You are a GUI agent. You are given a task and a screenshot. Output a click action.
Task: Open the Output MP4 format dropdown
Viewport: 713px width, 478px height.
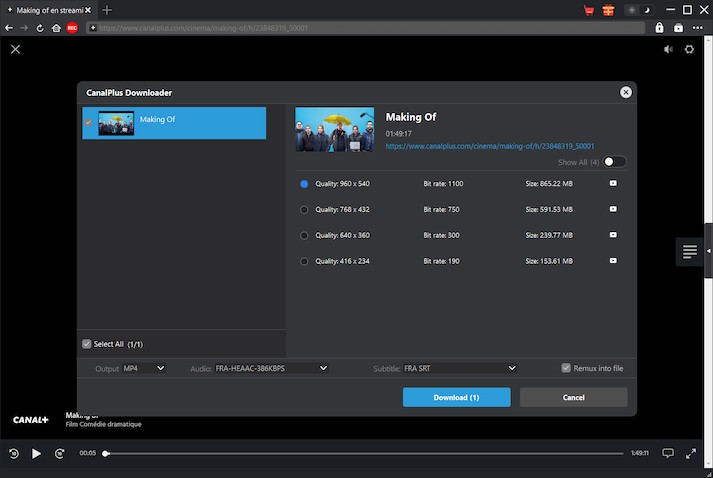[144, 368]
